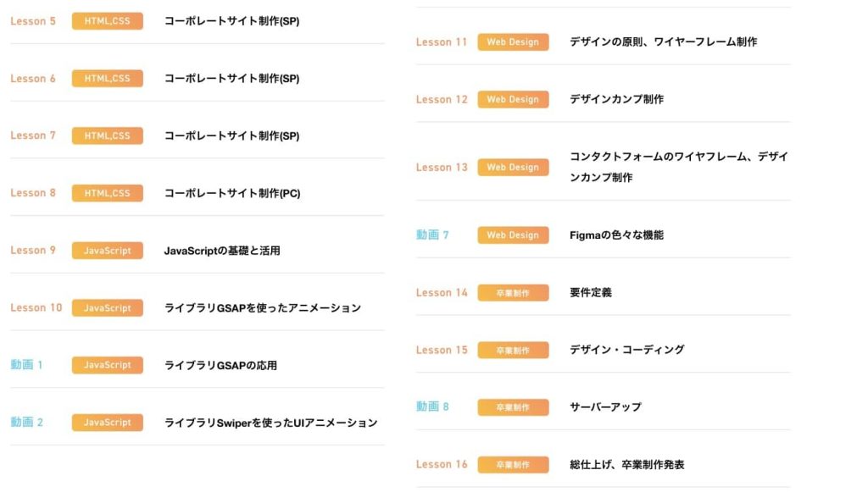The width and height of the screenshot is (868, 492).
Task: Open コーポレートサイト制作(PC) lesson title
Action: (231, 193)
